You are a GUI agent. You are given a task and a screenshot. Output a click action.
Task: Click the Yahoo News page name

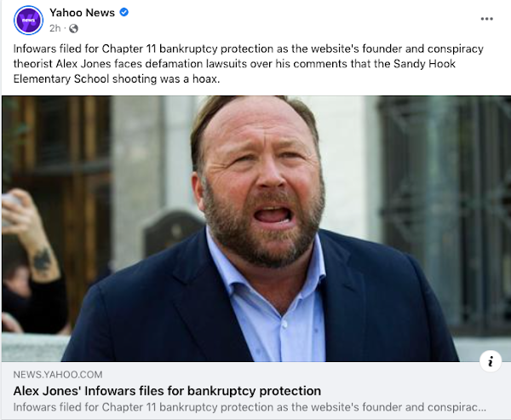click(x=82, y=13)
